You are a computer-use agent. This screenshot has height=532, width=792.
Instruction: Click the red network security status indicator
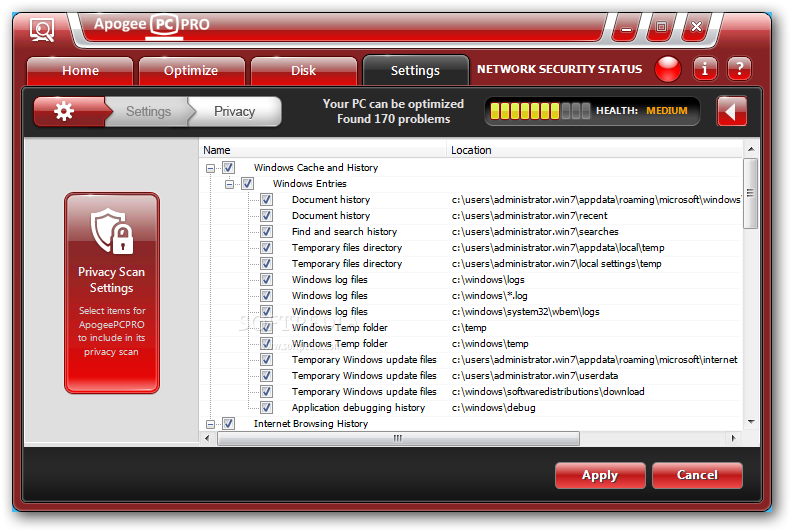coord(668,69)
